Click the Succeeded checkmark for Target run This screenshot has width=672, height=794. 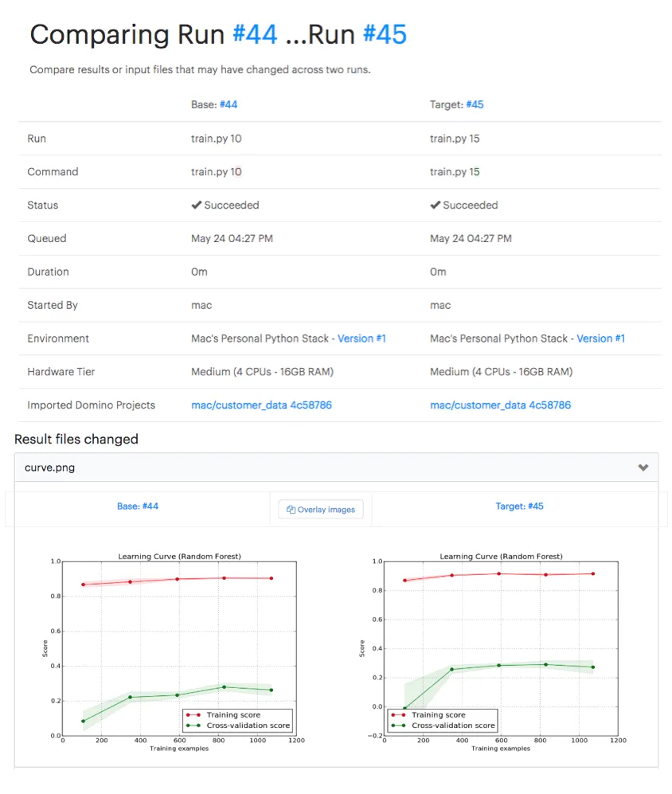point(435,205)
